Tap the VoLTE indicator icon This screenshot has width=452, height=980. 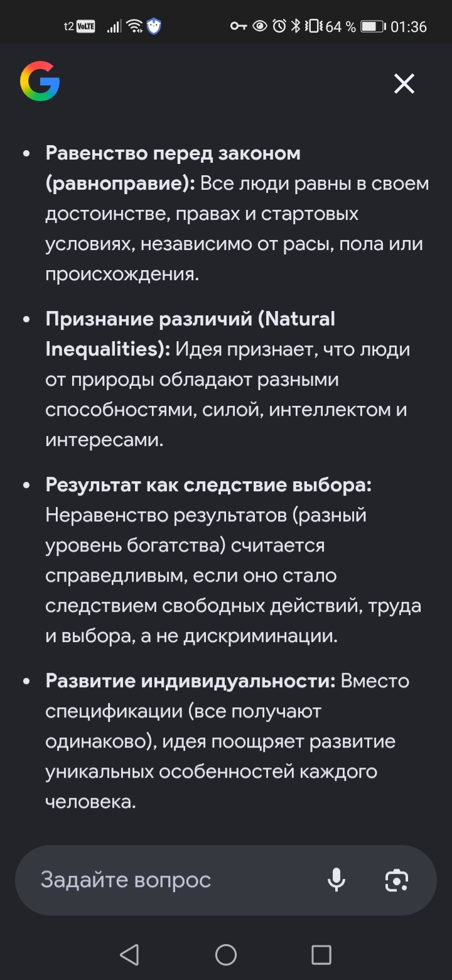pyautogui.click(x=85, y=26)
